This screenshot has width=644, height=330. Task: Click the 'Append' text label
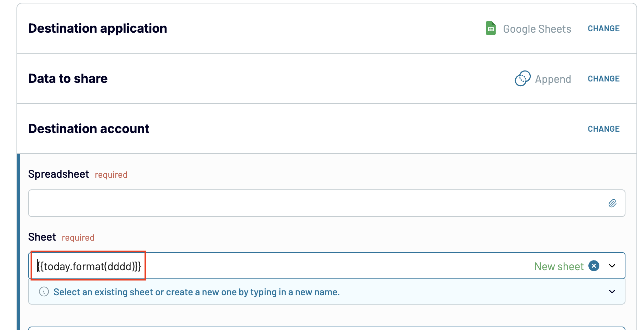point(553,79)
